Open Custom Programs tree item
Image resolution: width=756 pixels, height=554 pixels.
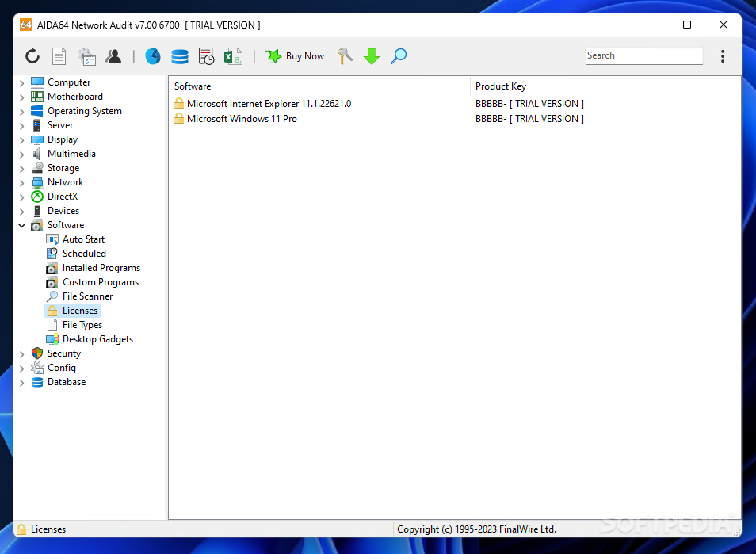point(101,282)
